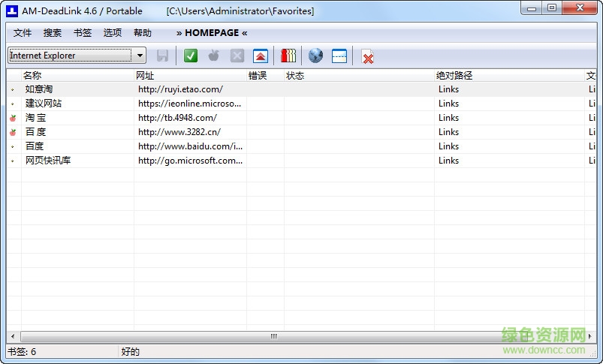This screenshot has height=364, width=603.
Task: Click the 书签: 6 status bar count
Action: [x=22, y=352]
